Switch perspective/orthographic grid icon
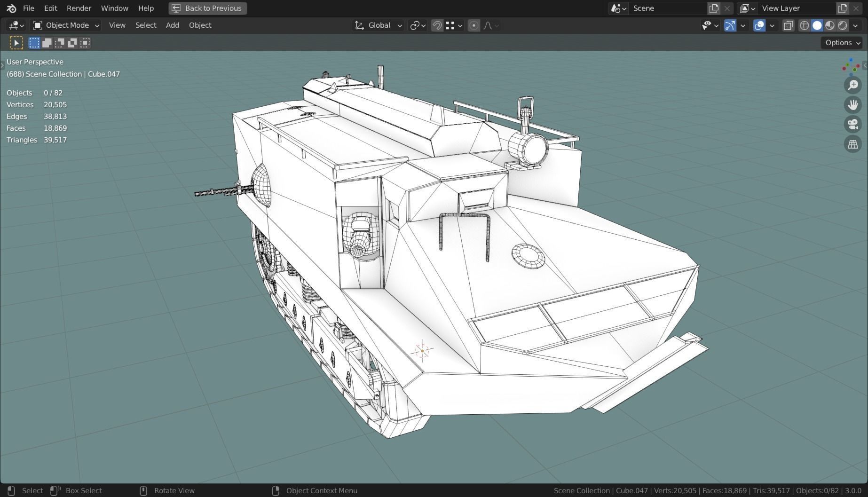The height and width of the screenshot is (497, 868). (852, 144)
